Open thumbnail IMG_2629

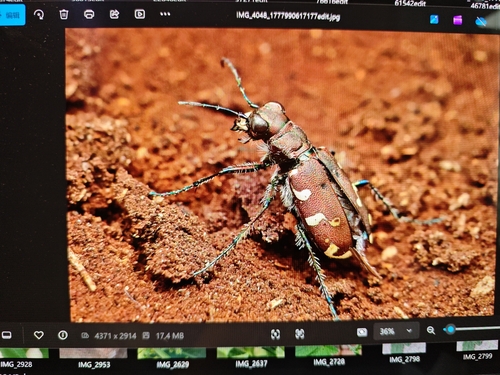tap(172, 358)
